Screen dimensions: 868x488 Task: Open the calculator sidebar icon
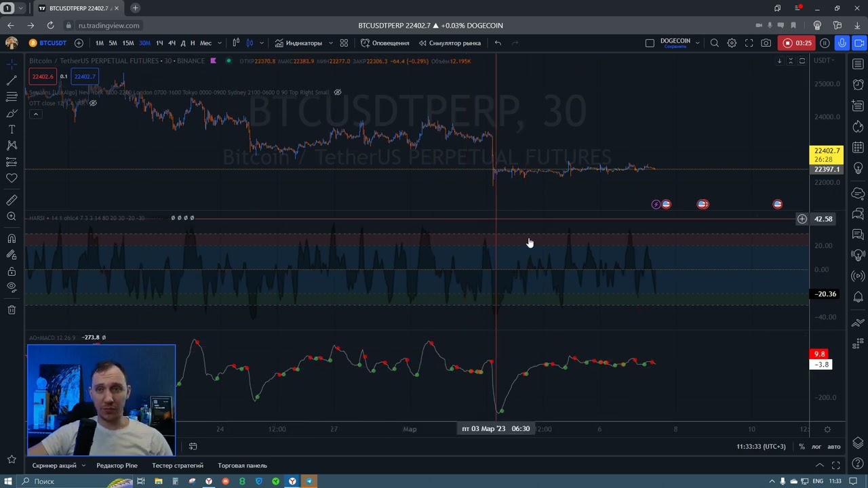(x=858, y=147)
